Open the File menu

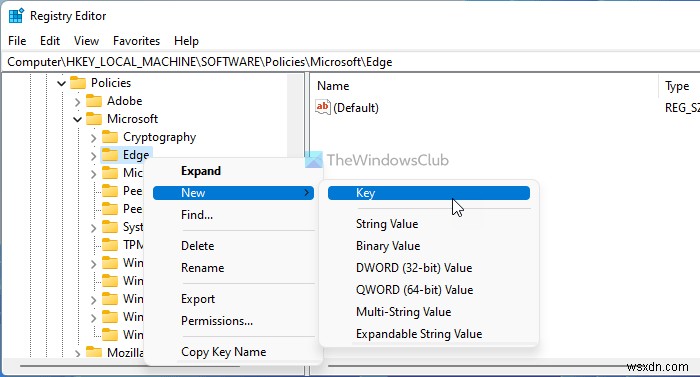pyautogui.click(x=17, y=41)
